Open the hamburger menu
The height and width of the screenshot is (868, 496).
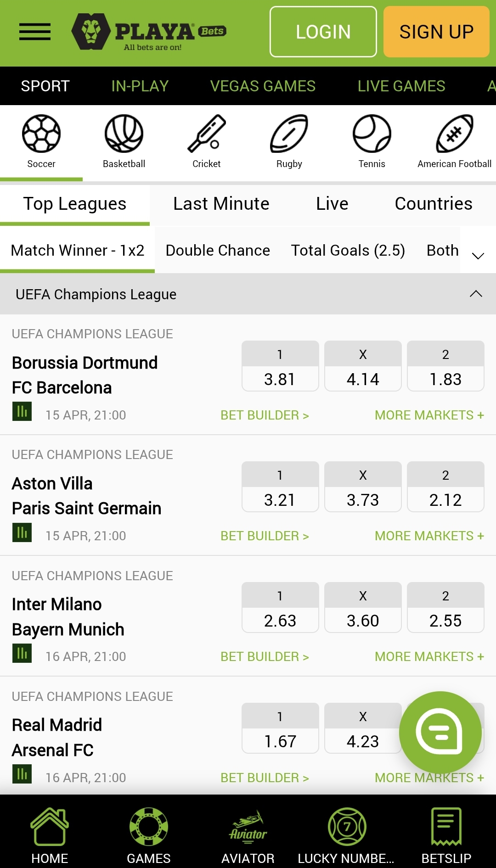(x=35, y=32)
